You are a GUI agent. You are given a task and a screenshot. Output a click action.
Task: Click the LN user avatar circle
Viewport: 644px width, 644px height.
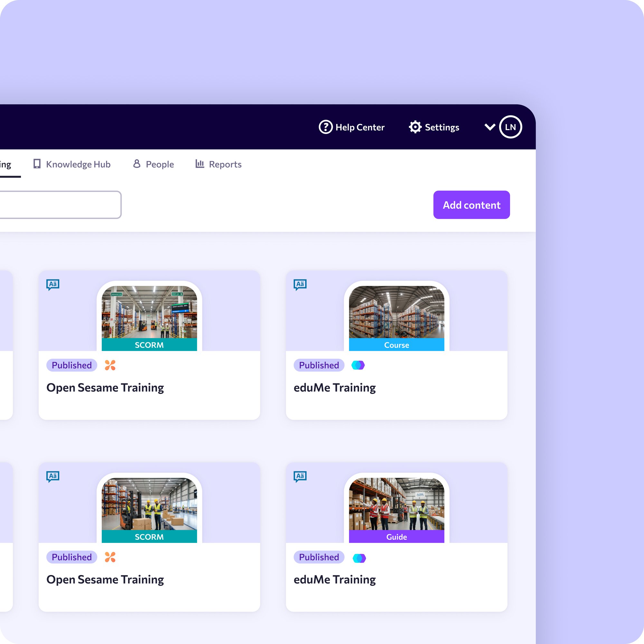point(510,127)
